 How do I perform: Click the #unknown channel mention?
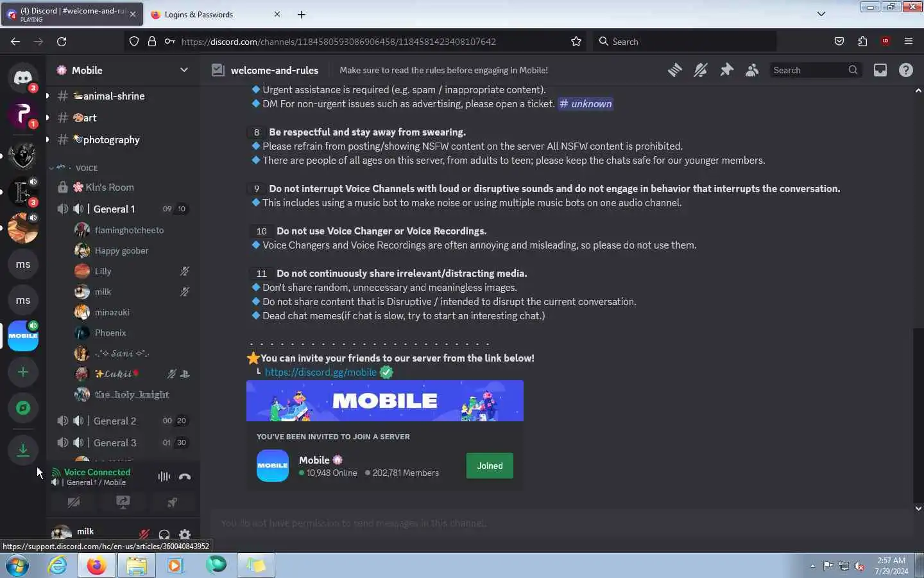coord(585,103)
